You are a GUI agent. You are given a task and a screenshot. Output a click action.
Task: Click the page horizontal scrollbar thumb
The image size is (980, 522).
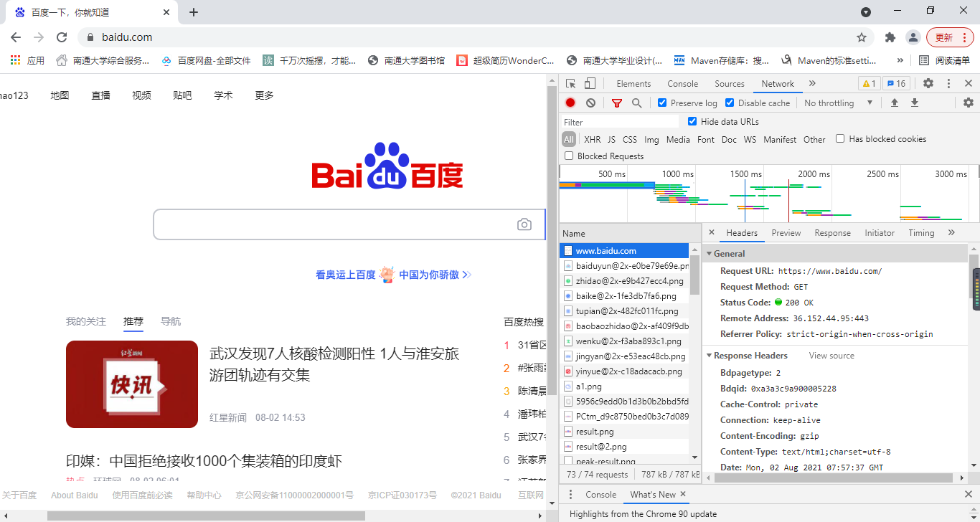point(206,516)
